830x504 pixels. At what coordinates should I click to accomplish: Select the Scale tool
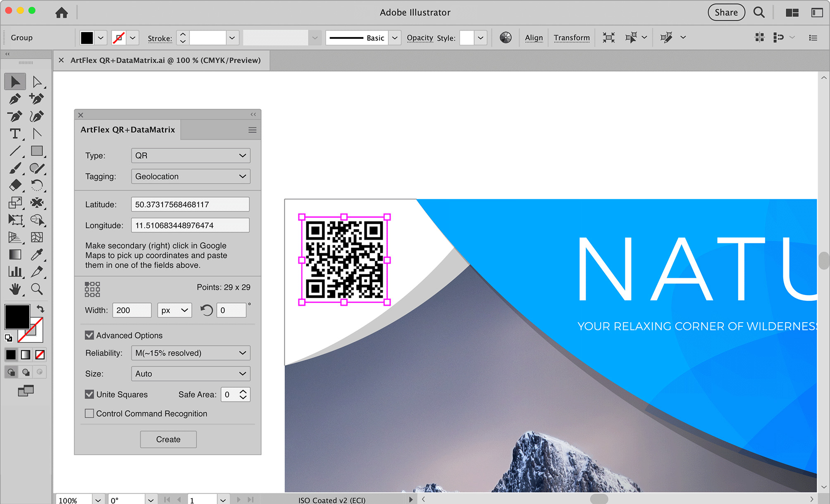tap(15, 202)
